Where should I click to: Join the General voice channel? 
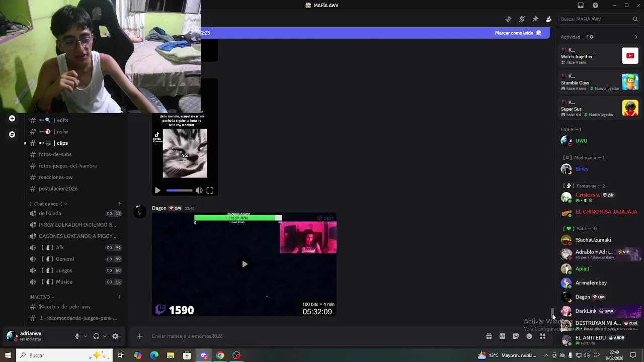pos(75,259)
